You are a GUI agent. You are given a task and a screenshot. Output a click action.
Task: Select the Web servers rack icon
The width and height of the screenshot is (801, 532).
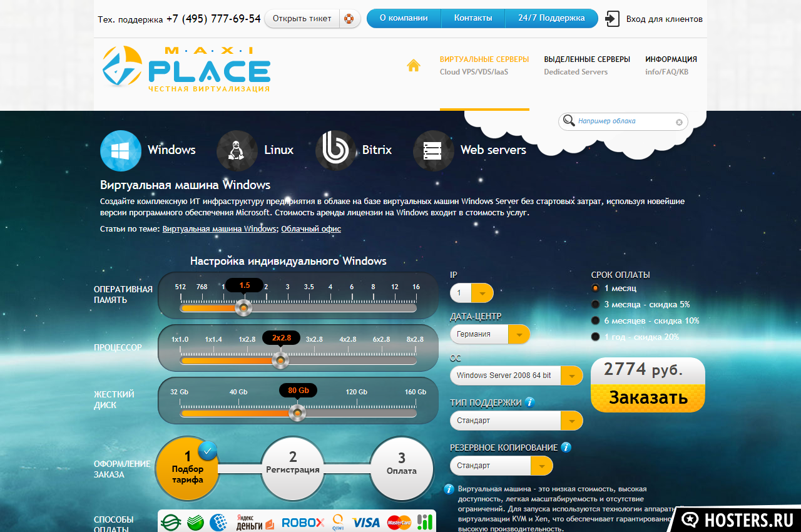pyautogui.click(x=433, y=151)
